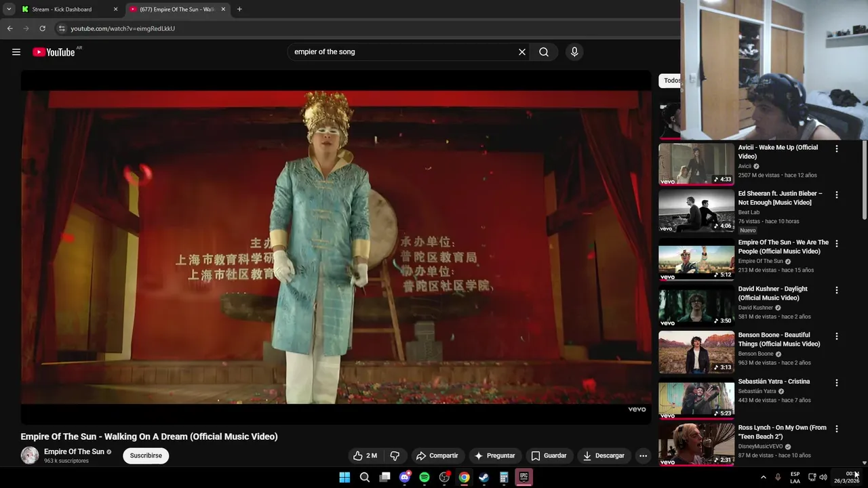Image resolution: width=868 pixels, height=488 pixels.
Task: Open Empire Of The Sun channel name link
Action: [x=74, y=451]
